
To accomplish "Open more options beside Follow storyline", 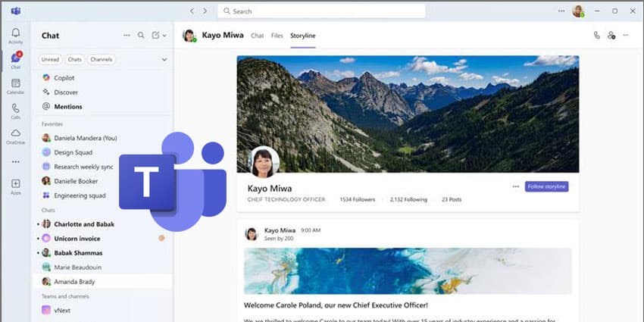I will pos(516,186).
